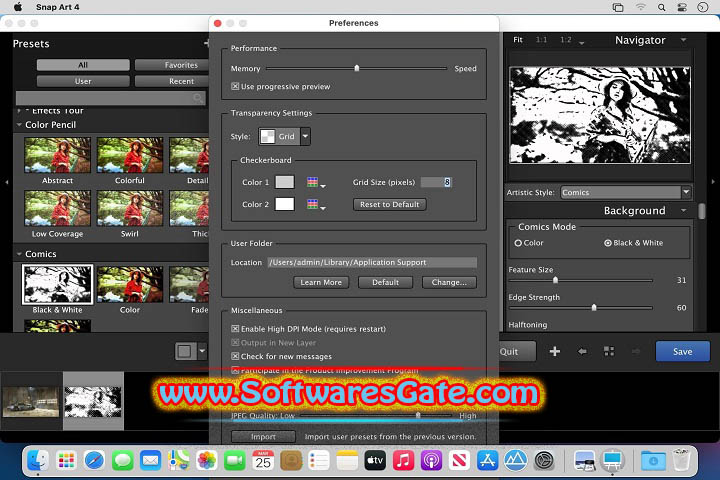Collapse the Comics preset group
The width and height of the screenshot is (720, 480).
19,254
